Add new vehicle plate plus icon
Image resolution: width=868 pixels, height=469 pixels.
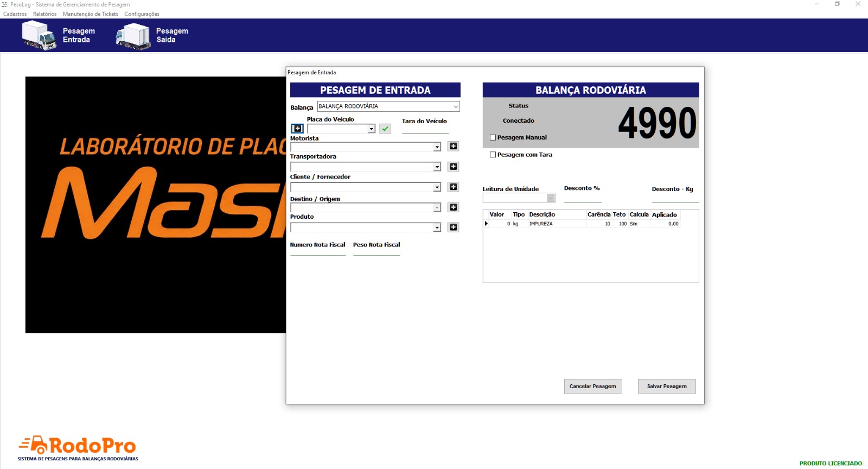tap(297, 129)
